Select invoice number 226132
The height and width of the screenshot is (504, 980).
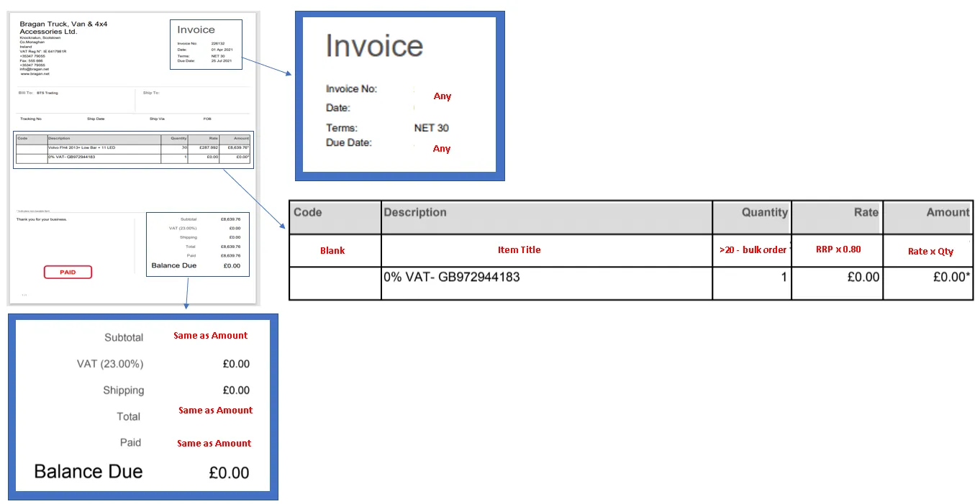218,43
